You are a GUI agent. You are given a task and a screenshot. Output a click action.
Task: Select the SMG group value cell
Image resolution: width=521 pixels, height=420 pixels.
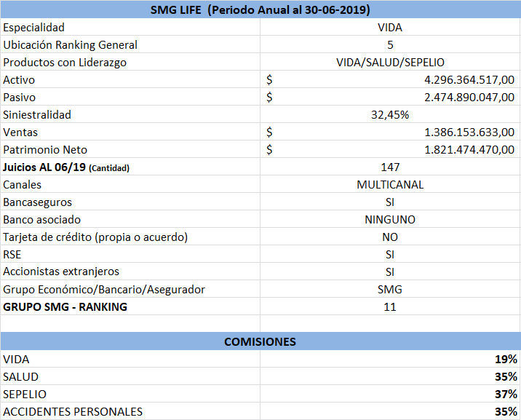390,289
